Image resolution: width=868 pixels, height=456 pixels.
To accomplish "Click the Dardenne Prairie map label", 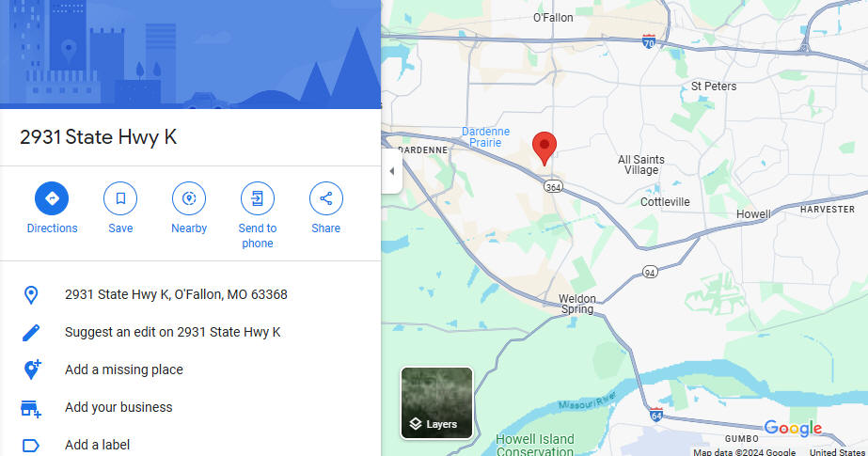I will [x=485, y=136].
